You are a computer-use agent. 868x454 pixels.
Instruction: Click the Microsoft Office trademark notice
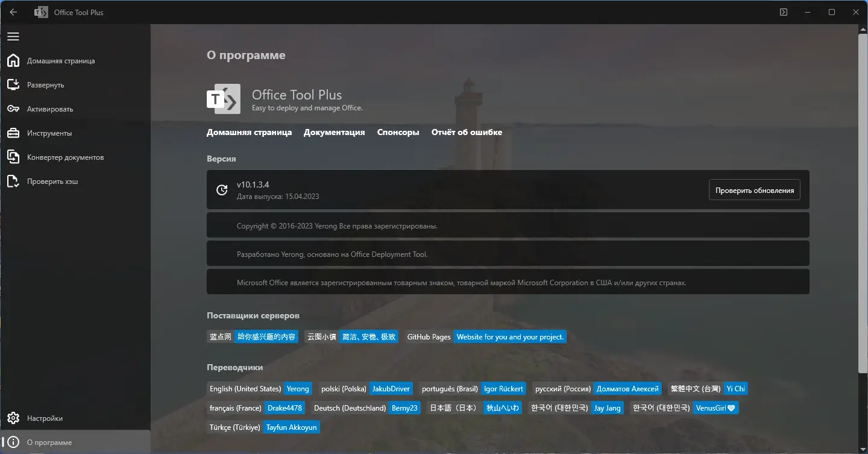462,283
